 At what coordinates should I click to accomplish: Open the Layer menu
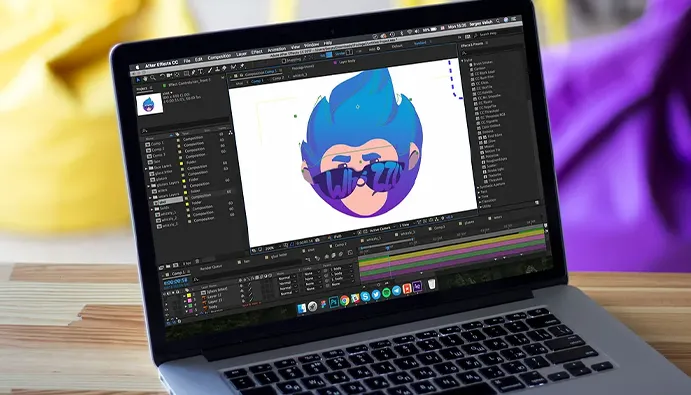241,54
